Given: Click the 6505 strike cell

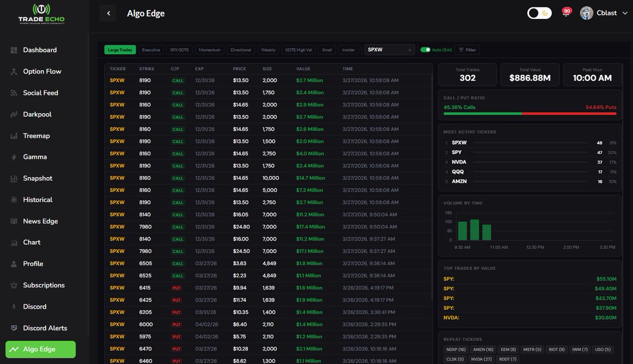Looking at the screenshot, I should [145, 263].
